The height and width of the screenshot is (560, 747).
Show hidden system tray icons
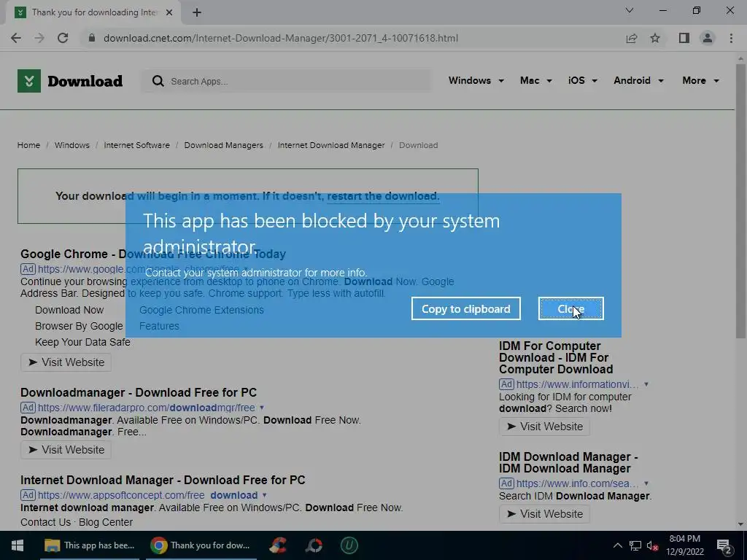[617, 545]
